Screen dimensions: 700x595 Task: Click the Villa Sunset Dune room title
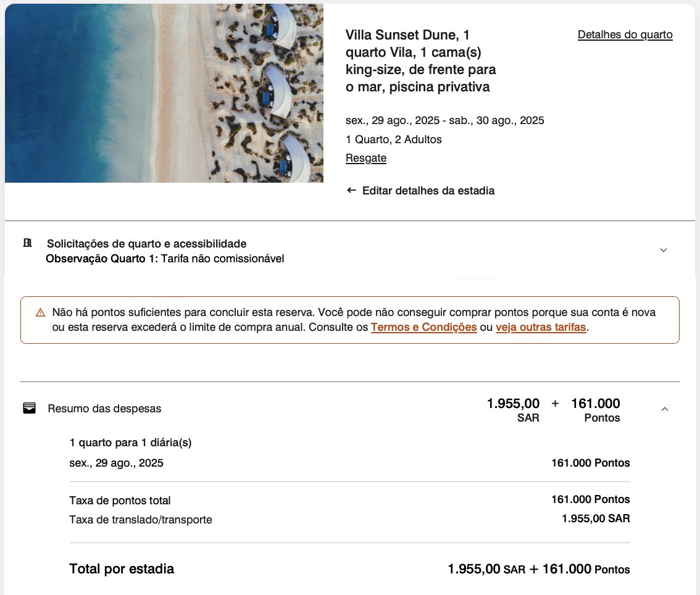pyautogui.click(x=420, y=60)
